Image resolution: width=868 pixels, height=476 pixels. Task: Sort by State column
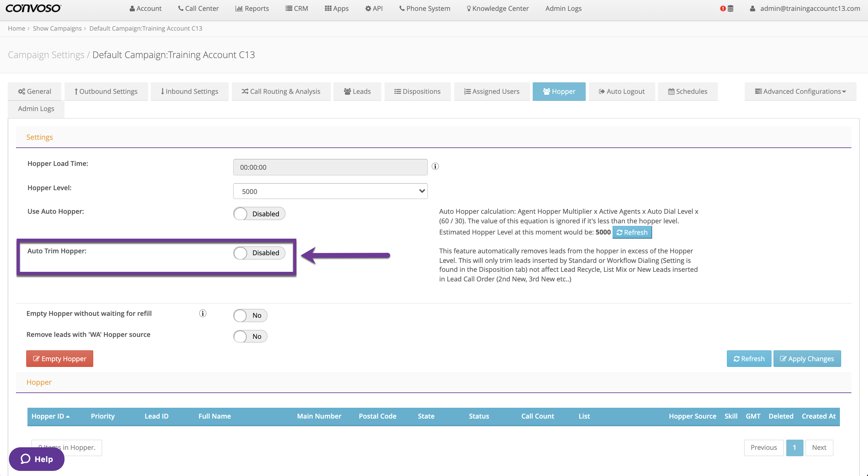(426, 416)
